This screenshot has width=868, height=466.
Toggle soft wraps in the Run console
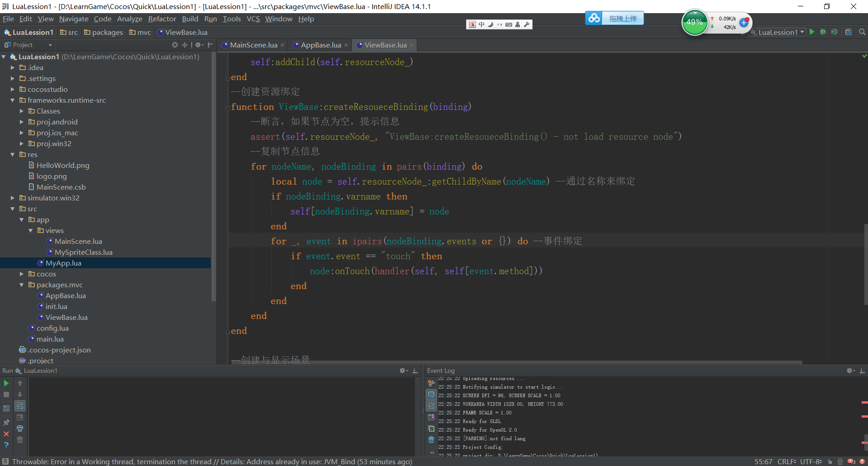click(x=20, y=406)
